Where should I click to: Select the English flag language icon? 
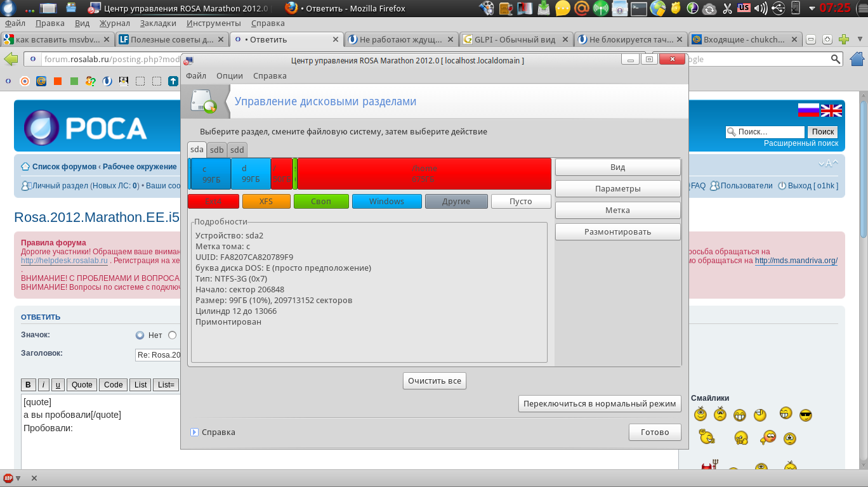coord(831,110)
